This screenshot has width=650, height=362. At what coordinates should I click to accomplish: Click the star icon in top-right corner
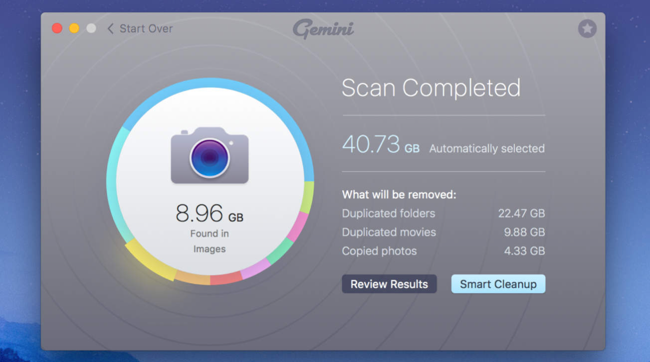coord(587,29)
